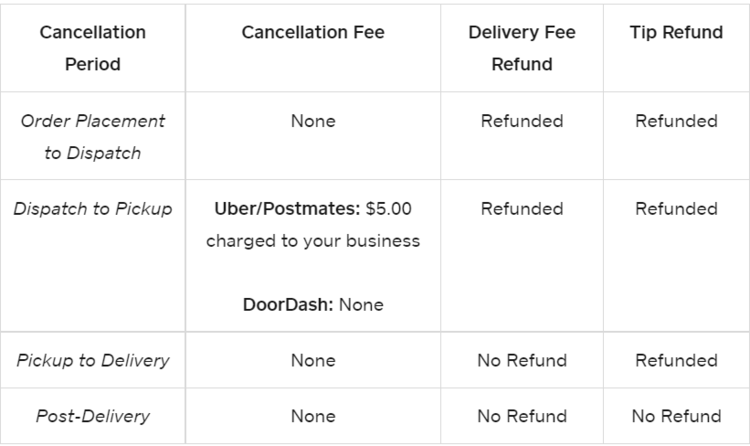Select Order Placement to Dispatch row label
Viewport: 750px width, 446px height.
pos(92,137)
